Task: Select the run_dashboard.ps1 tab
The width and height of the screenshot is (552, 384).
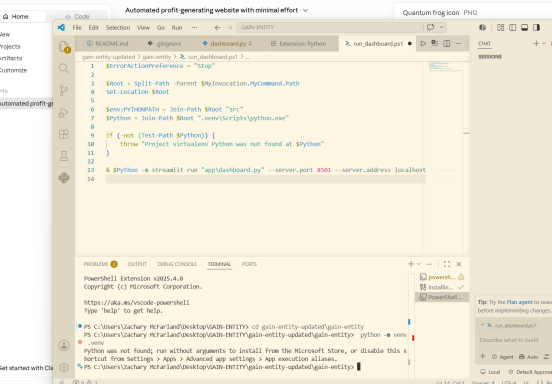Action: coord(378,44)
